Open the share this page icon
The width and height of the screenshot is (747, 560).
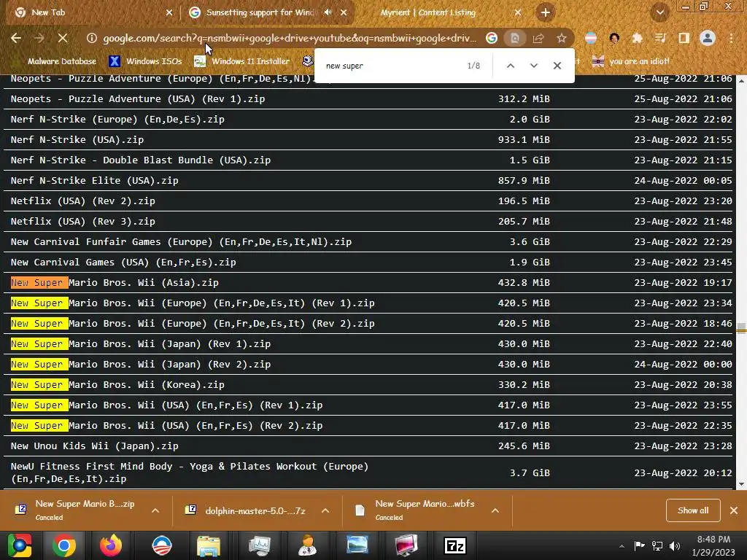click(x=538, y=38)
